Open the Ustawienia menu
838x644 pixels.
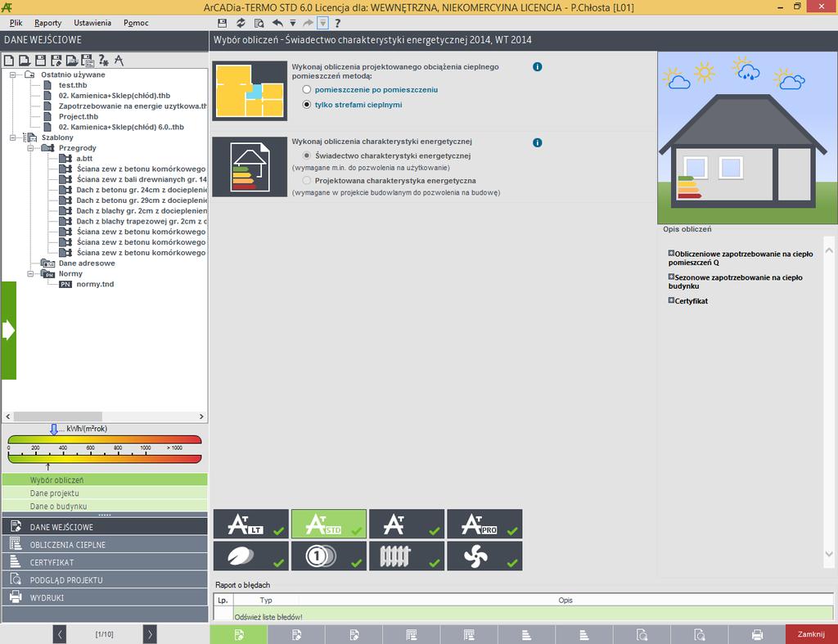[92, 23]
